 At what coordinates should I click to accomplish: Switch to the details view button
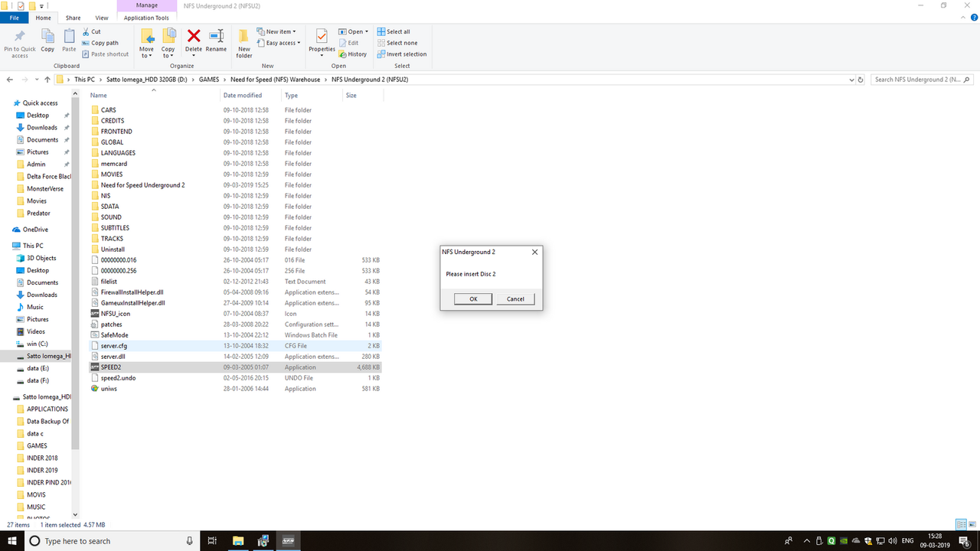coord(960,524)
